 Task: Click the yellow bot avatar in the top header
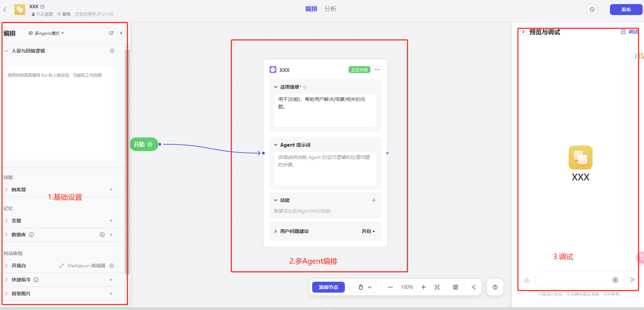click(x=20, y=10)
